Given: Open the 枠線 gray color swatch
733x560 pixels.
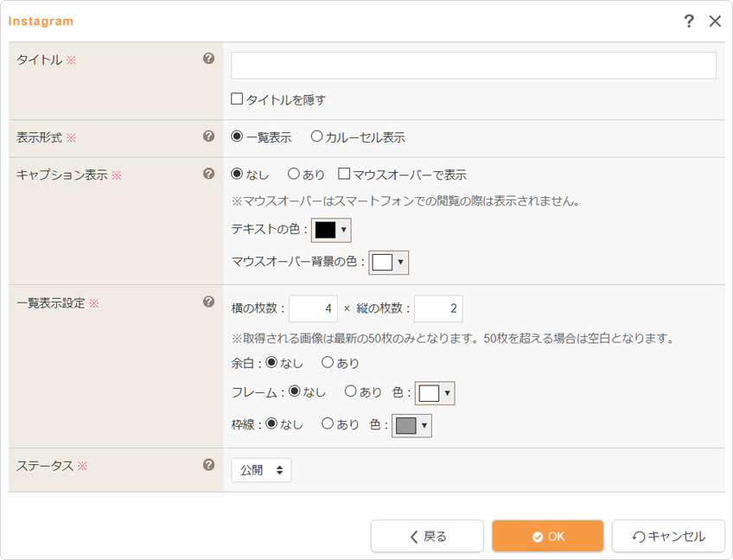Looking at the screenshot, I should [411, 425].
